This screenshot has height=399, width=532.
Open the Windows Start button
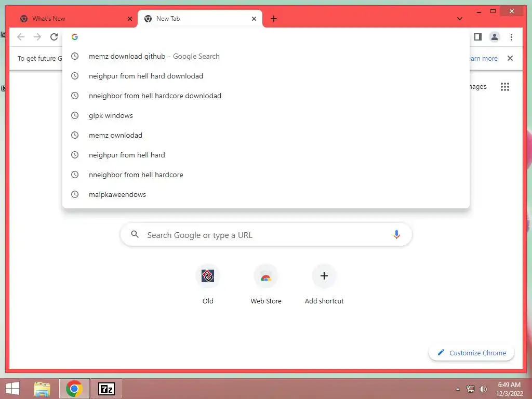[12, 389]
